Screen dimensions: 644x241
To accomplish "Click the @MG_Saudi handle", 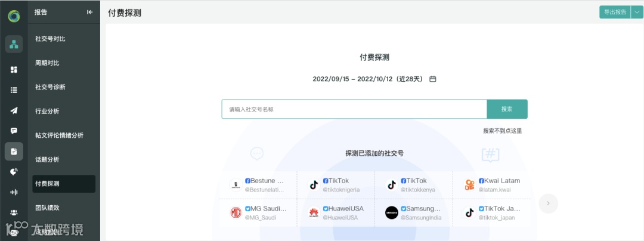I will [x=261, y=218].
